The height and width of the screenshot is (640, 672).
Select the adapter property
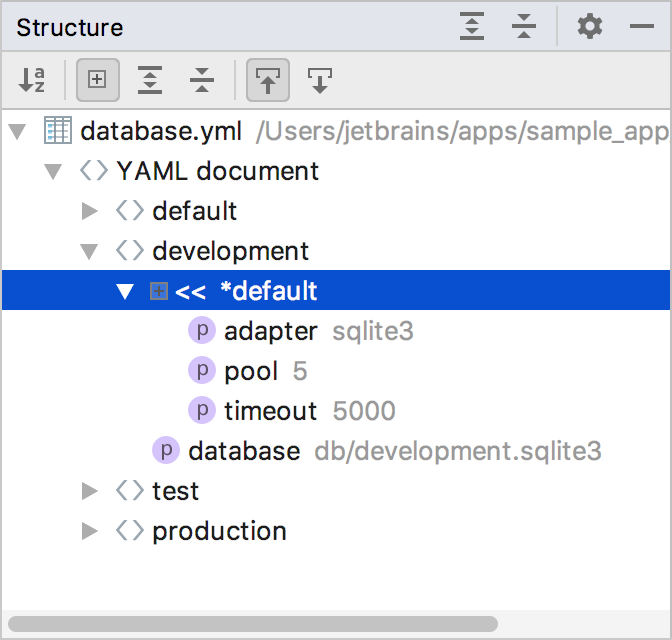271,331
